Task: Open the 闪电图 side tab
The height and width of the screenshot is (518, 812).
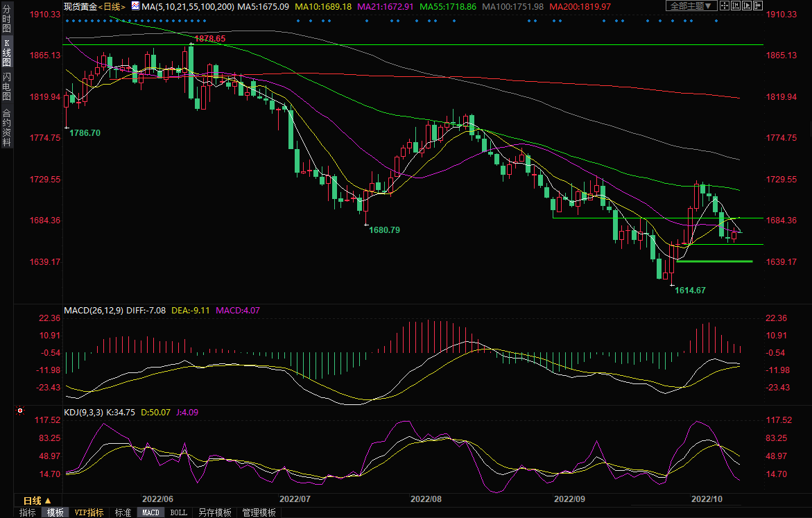Action: (x=6, y=87)
